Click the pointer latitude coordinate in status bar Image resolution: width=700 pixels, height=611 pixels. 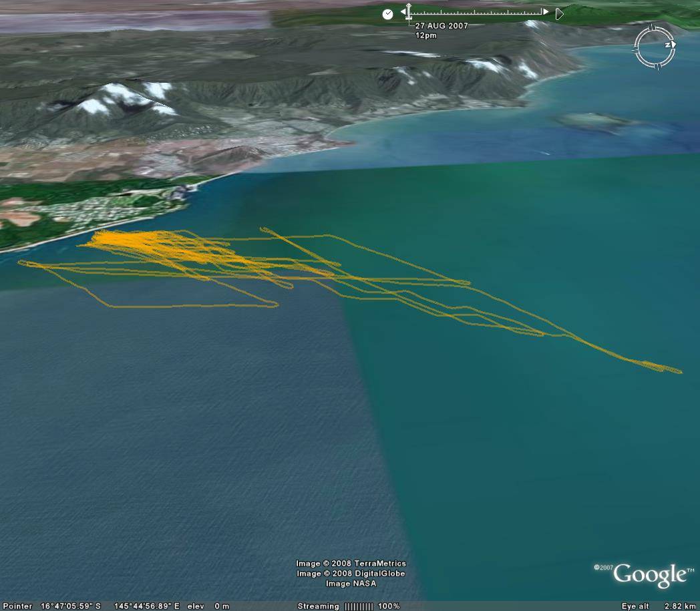(x=71, y=606)
